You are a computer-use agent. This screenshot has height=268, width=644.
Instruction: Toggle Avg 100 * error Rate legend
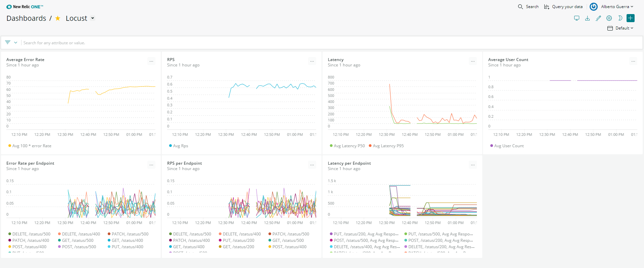click(x=30, y=146)
